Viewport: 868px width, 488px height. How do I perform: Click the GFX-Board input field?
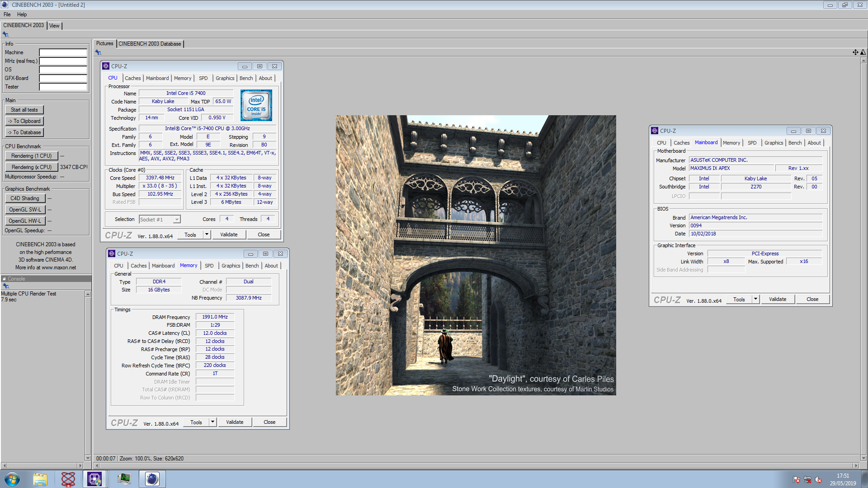[63, 78]
